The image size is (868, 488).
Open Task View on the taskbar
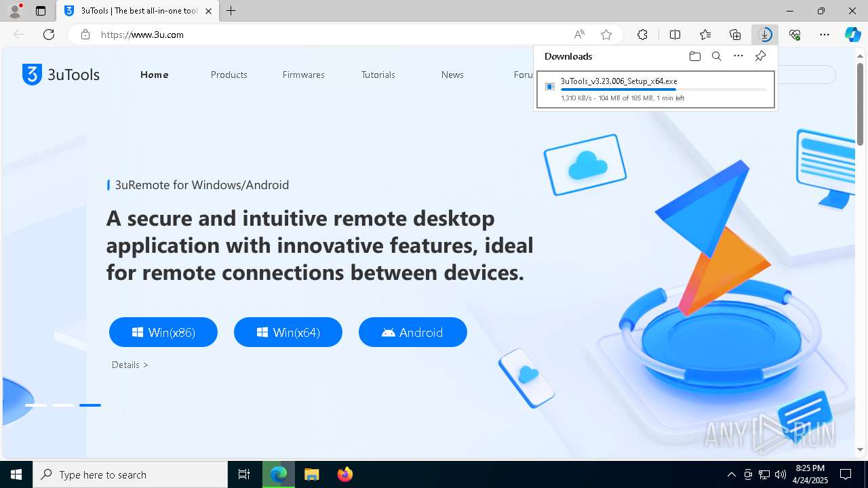244,474
